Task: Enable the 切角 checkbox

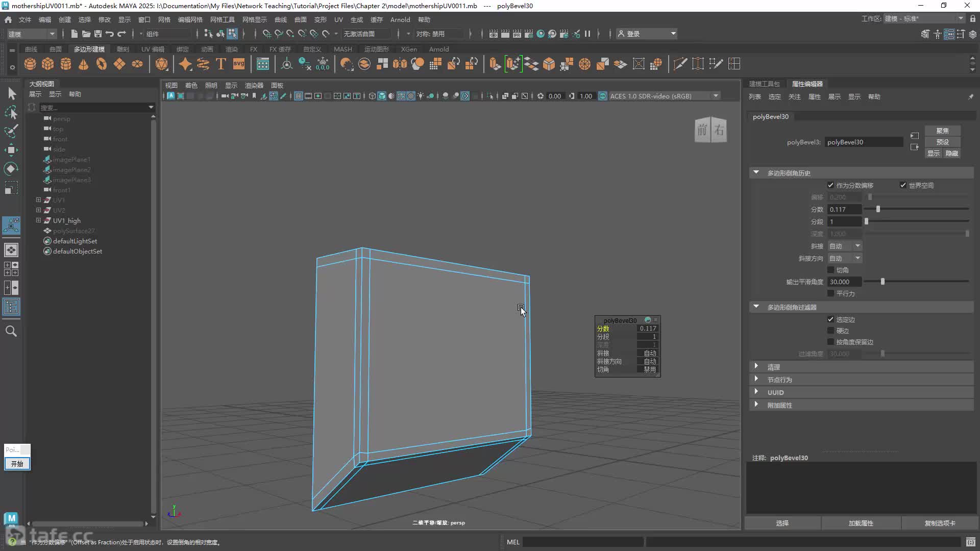Action: point(830,270)
